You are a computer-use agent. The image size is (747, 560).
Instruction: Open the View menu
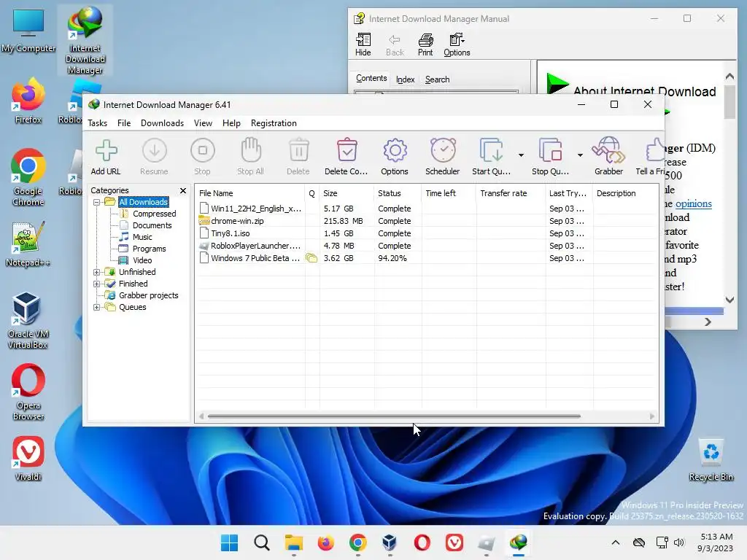pos(203,123)
